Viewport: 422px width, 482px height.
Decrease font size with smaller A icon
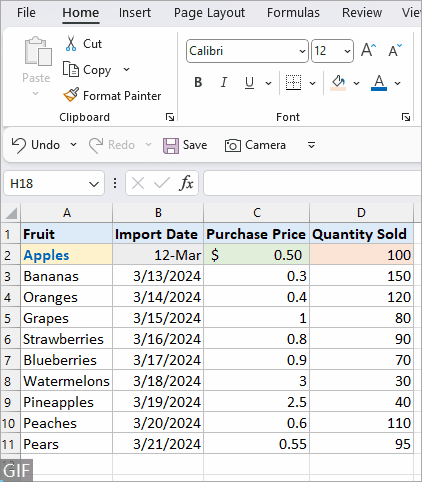click(x=395, y=51)
